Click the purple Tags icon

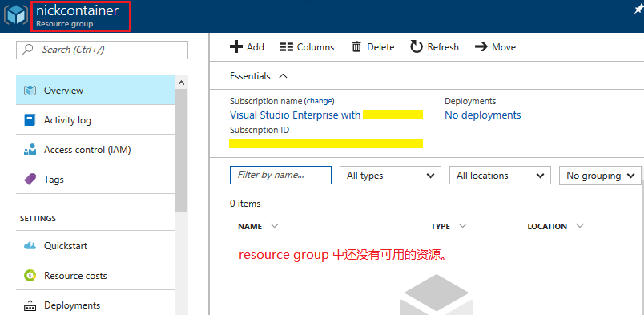[x=30, y=180]
